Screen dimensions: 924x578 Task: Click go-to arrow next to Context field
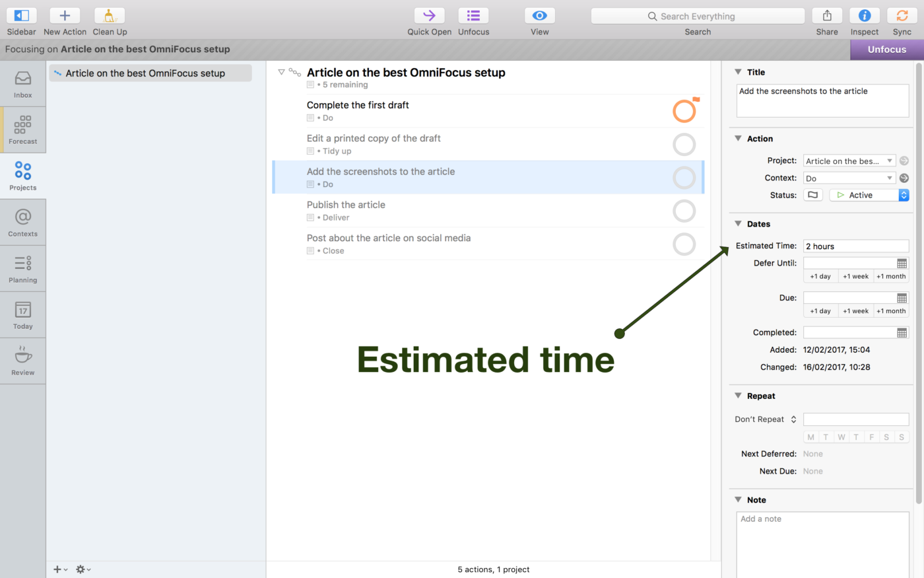coord(904,178)
